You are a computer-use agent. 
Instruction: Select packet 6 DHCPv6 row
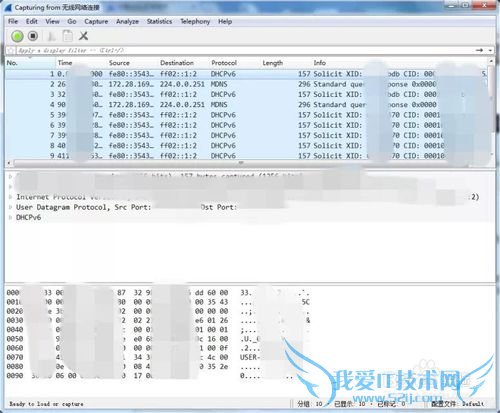pos(247,125)
